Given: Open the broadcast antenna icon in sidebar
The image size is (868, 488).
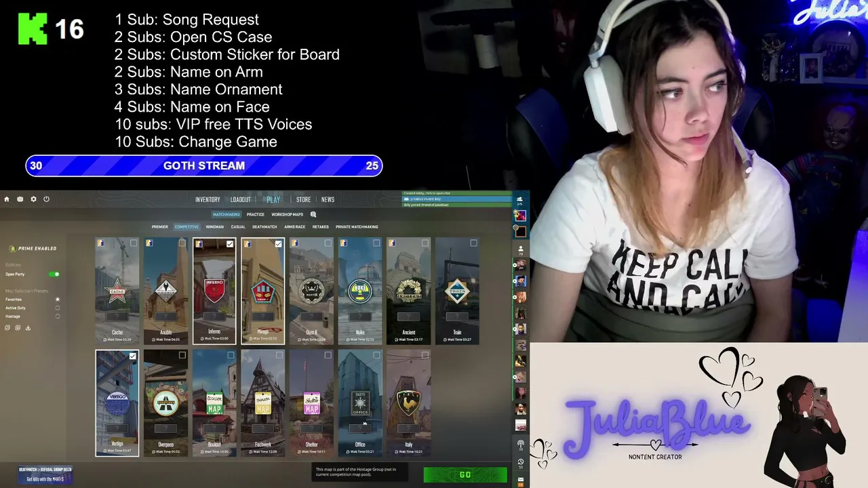Looking at the screenshot, I should point(520,445).
